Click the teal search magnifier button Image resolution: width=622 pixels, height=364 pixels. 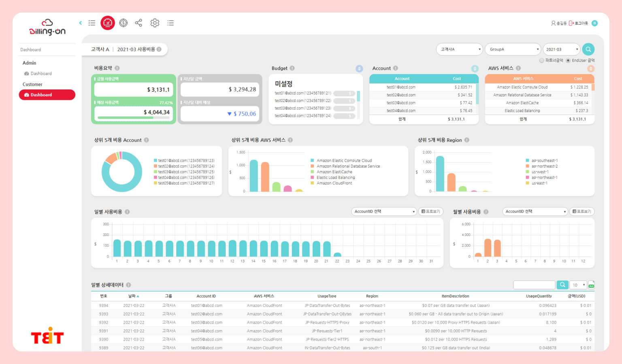pos(588,49)
